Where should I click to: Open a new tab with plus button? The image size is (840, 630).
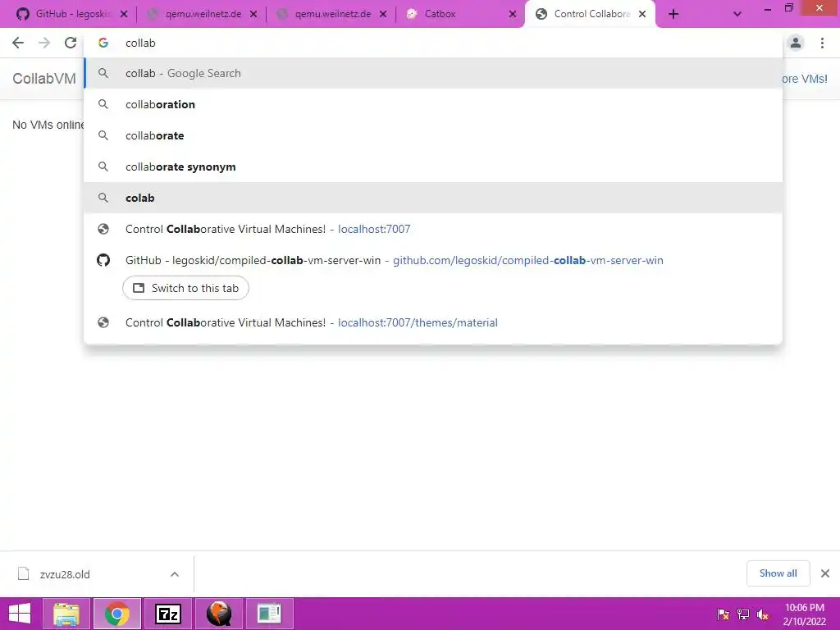(673, 15)
